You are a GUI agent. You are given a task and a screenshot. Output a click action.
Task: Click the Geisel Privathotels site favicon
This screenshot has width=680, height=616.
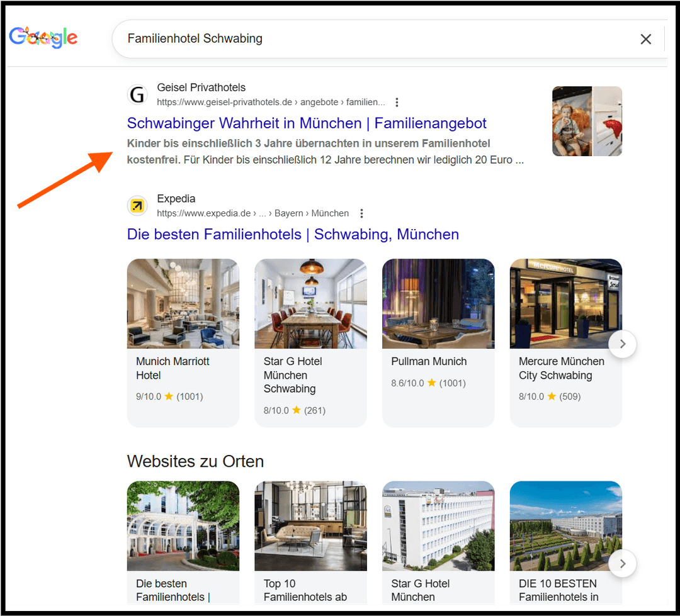pos(137,94)
